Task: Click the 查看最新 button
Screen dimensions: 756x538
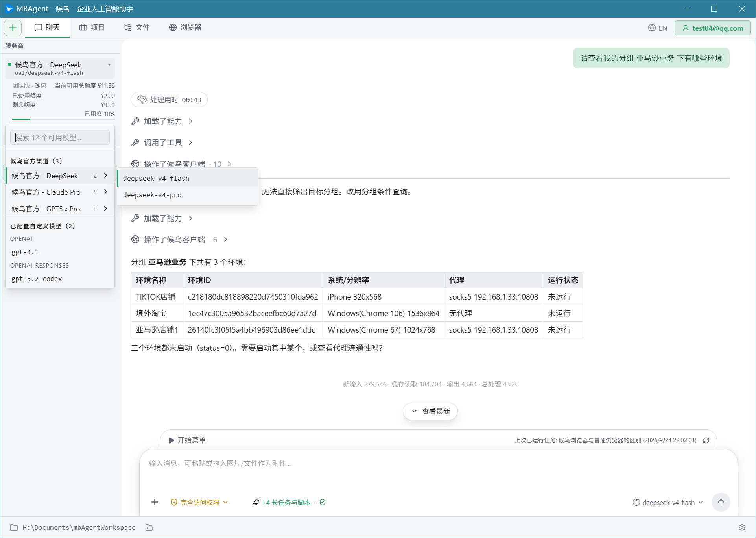Action: tap(430, 411)
